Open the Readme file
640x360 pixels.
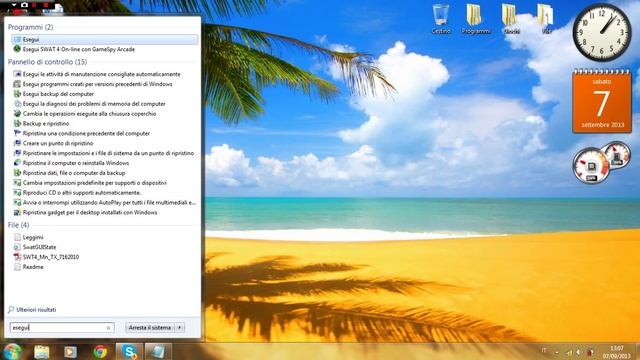(x=33, y=267)
